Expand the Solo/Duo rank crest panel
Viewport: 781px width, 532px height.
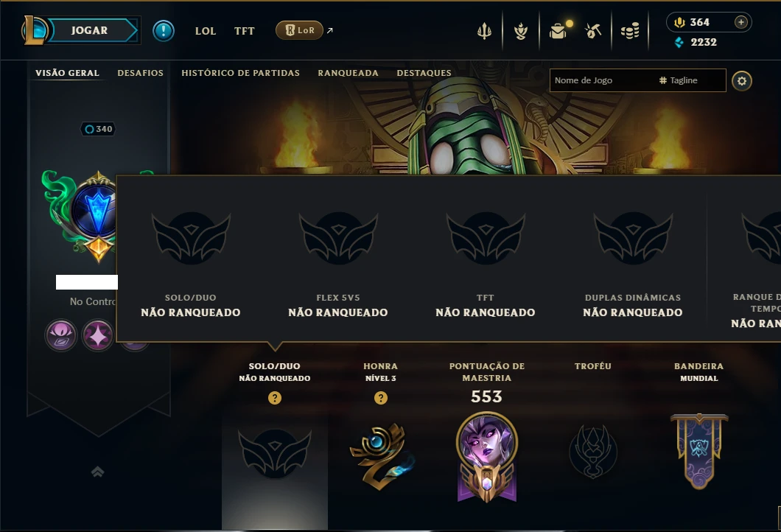click(275, 453)
